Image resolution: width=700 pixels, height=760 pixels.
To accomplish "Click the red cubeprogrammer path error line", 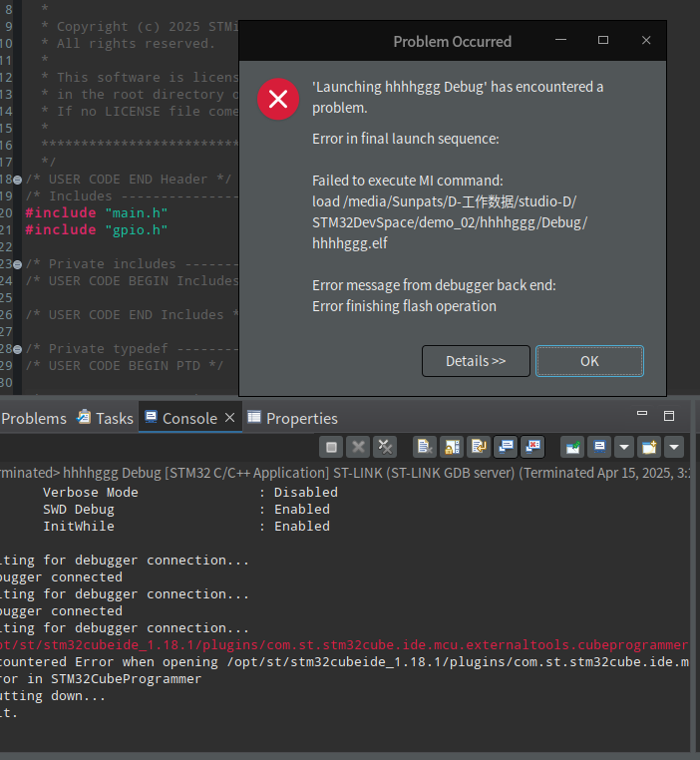I will tap(344, 644).
